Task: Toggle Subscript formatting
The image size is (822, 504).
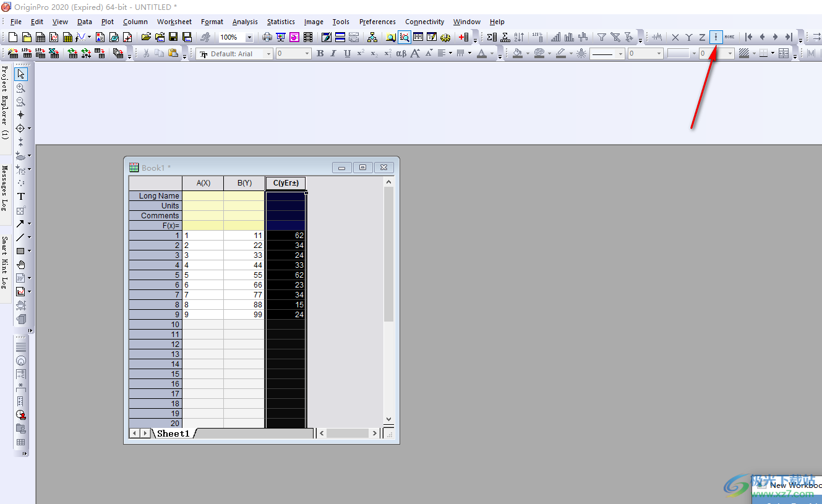Action: tap(374, 54)
